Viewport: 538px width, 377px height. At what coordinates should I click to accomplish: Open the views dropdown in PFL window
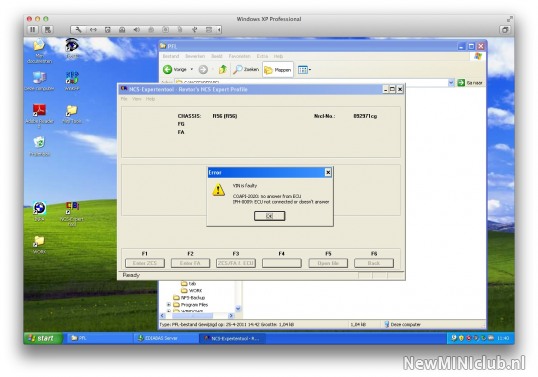click(304, 70)
